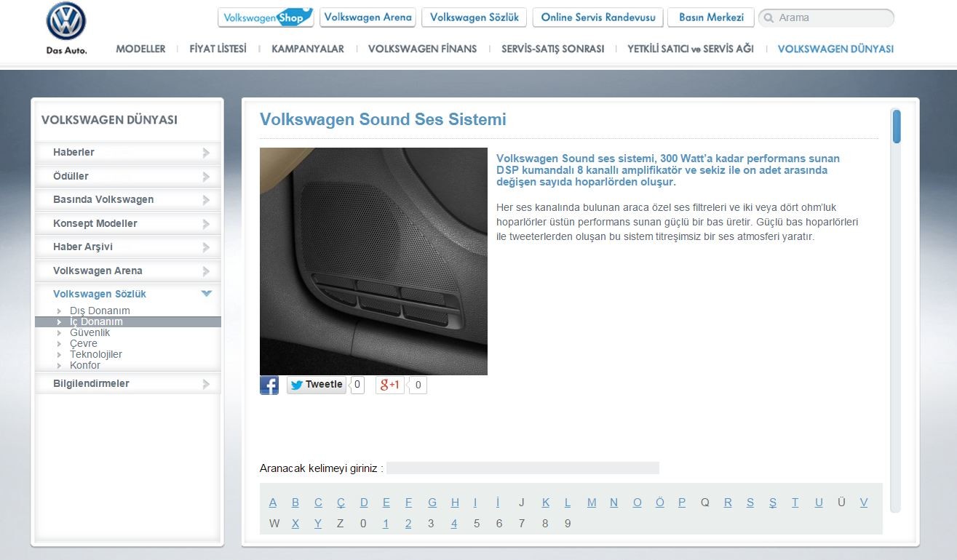
Task: Click the Volkswagen logo
Action: coord(66,22)
